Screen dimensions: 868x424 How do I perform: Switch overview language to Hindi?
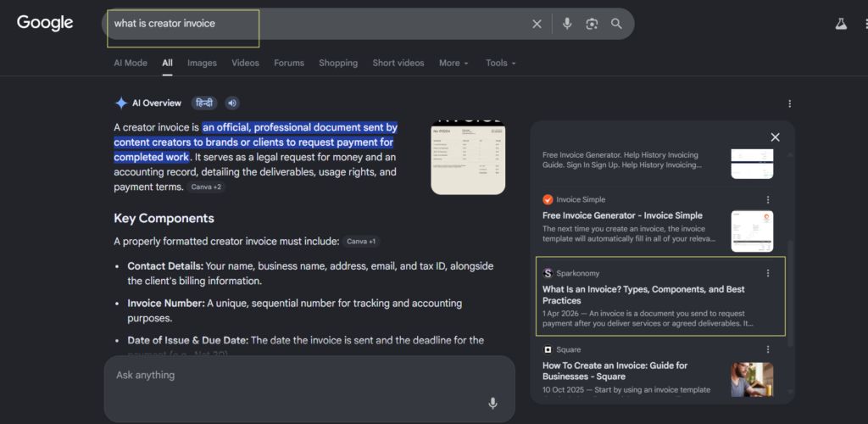point(204,103)
